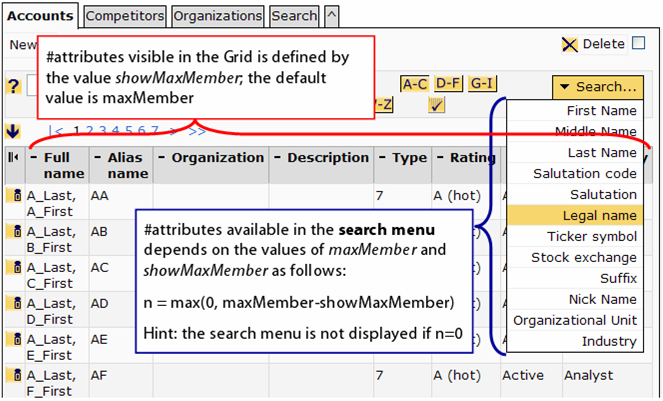This screenshot has height=401, width=663.
Task: Choose Salutation in search menu
Action: (575, 195)
